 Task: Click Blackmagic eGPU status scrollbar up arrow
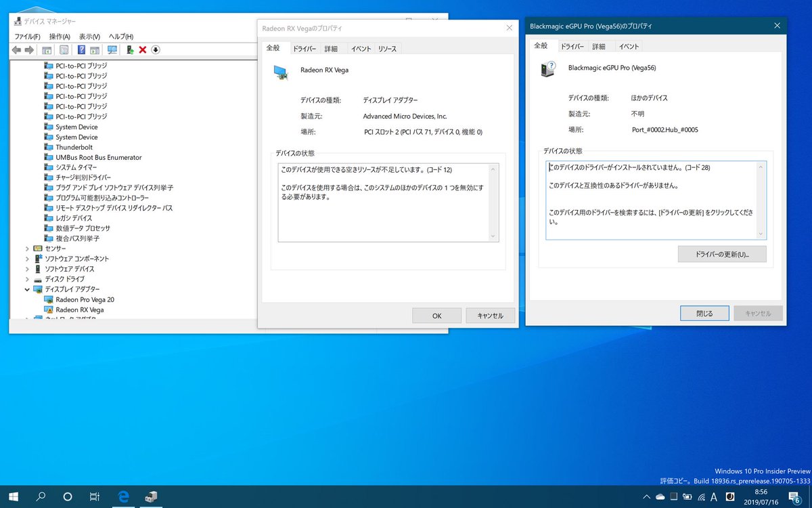[761, 166]
